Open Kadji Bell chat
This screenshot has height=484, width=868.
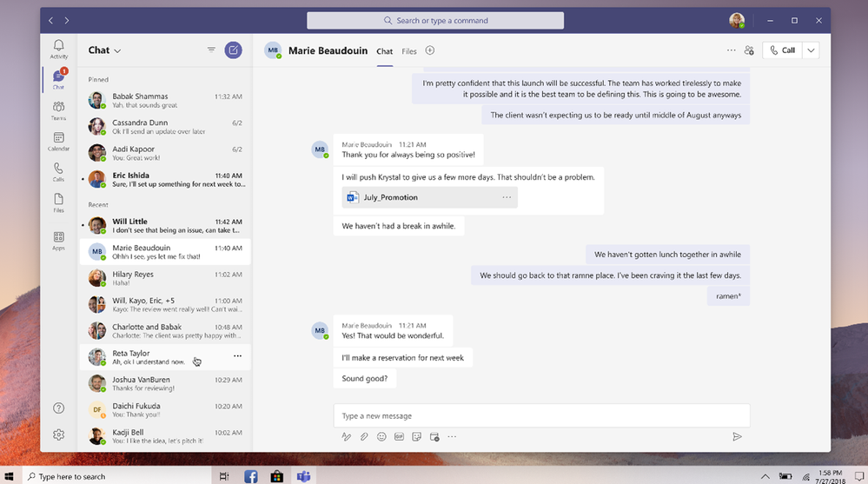point(165,436)
